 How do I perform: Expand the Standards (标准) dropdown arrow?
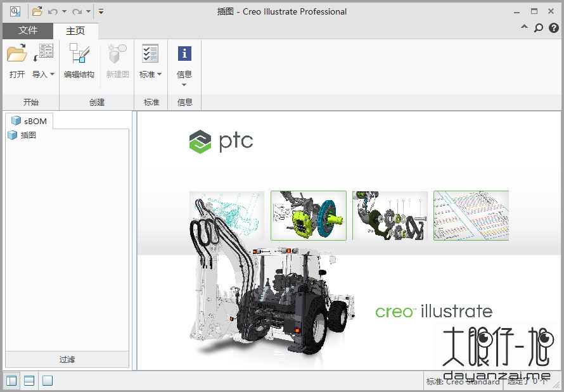pos(159,74)
